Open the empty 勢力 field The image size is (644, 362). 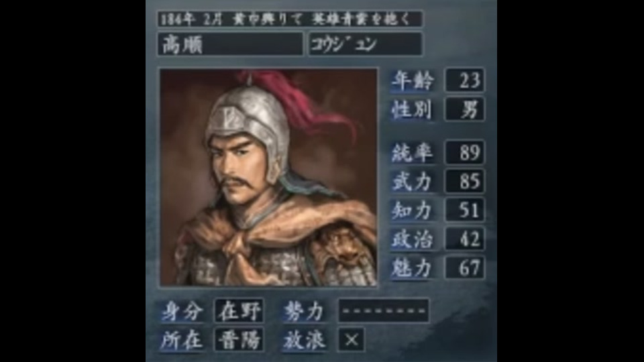(x=384, y=310)
